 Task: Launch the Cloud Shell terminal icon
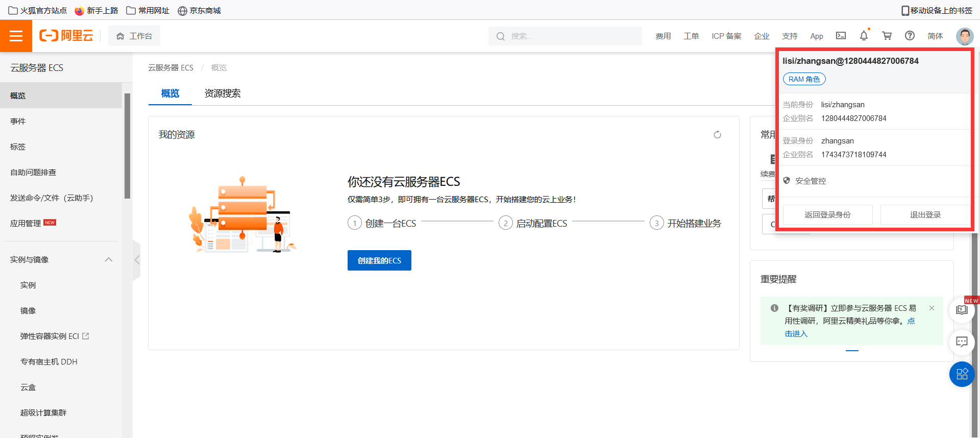coord(841,36)
